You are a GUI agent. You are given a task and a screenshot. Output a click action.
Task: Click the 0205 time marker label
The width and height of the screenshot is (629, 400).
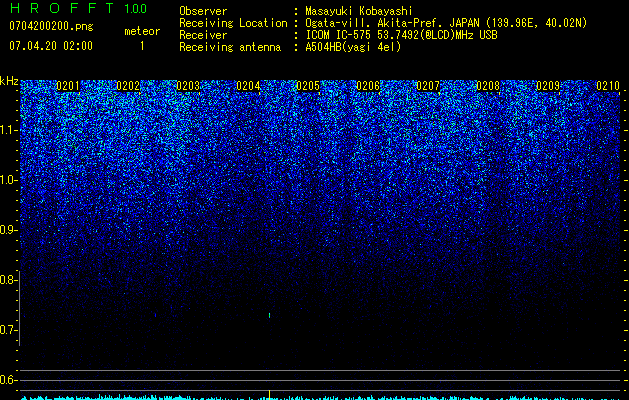click(308, 86)
